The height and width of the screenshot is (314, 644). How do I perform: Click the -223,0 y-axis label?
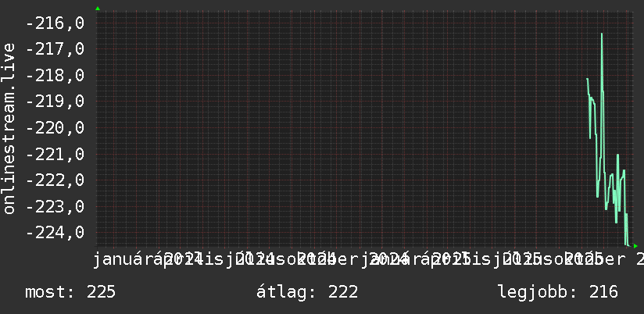click(x=55, y=206)
